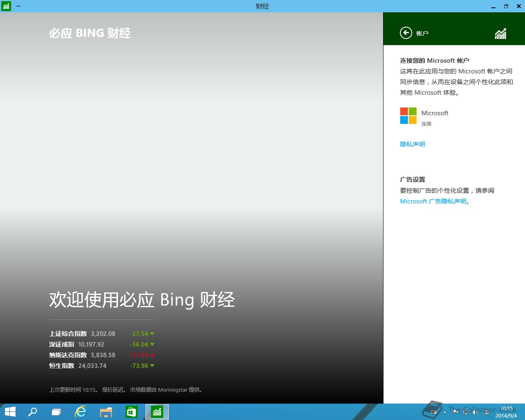Open the network tray icon
The height and width of the screenshot is (420, 525).
tap(466, 412)
